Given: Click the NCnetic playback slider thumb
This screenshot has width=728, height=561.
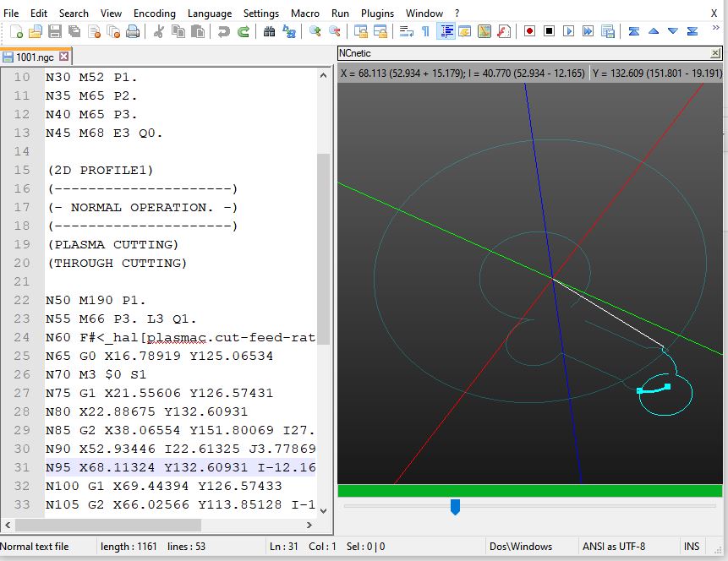Looking at the screenshot, I should point(455,507).
